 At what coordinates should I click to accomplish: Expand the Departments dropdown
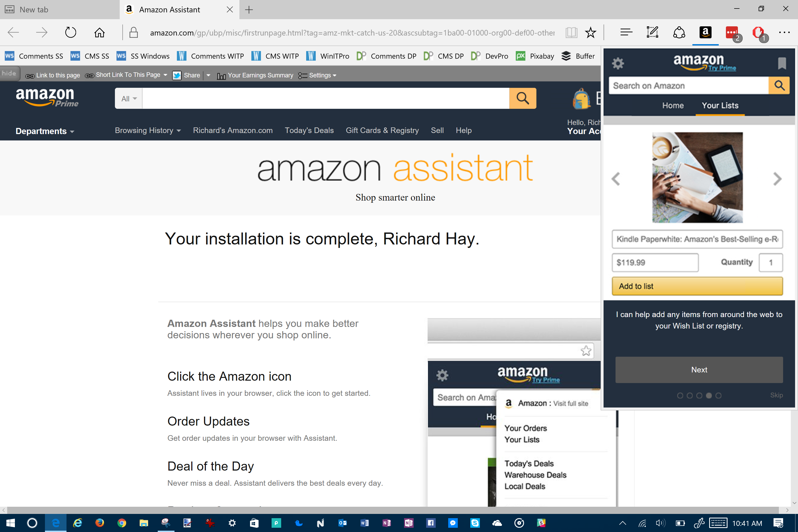(x=45, y=131)
